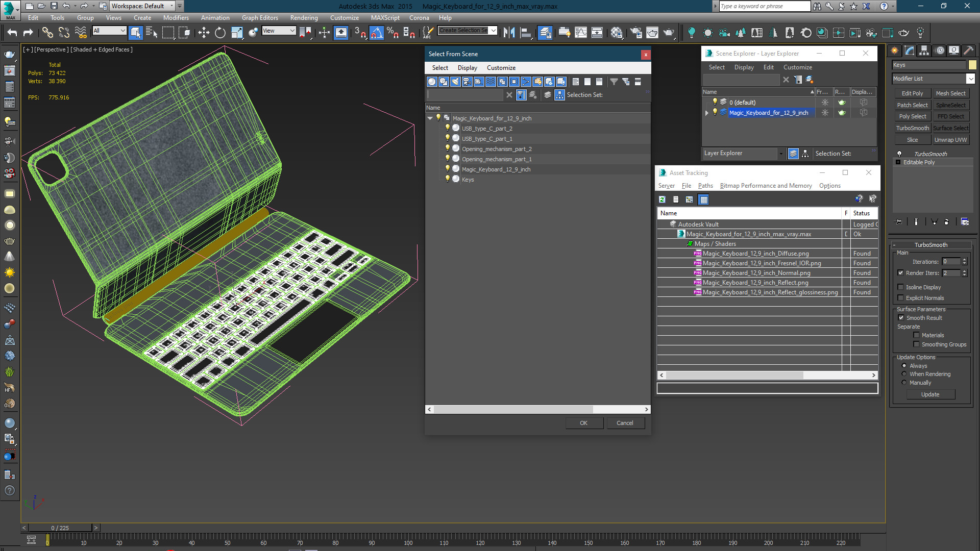Select the When Rendering radio button

[904, 374]
